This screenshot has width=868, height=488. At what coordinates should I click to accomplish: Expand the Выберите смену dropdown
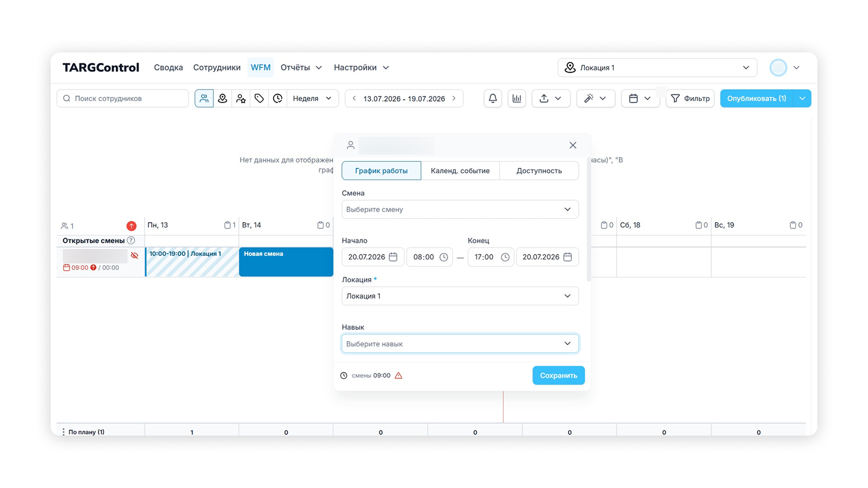point(460,210)
